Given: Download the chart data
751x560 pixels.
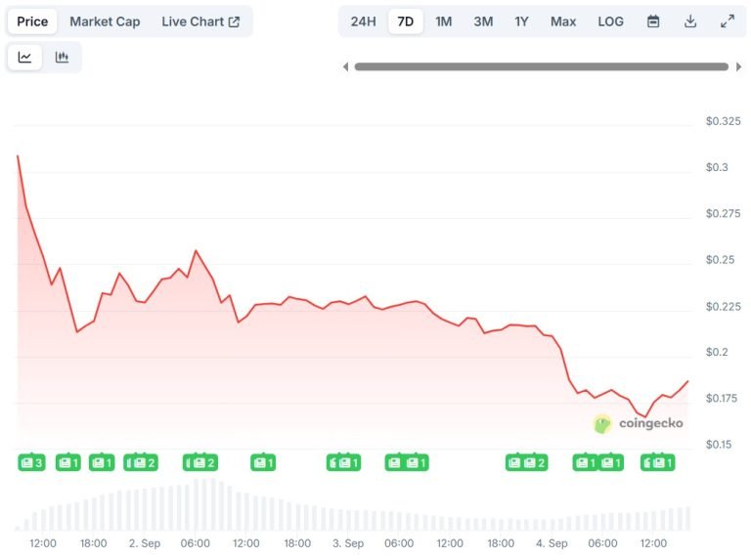Looking at the screenshot, I should click(690, 22).
